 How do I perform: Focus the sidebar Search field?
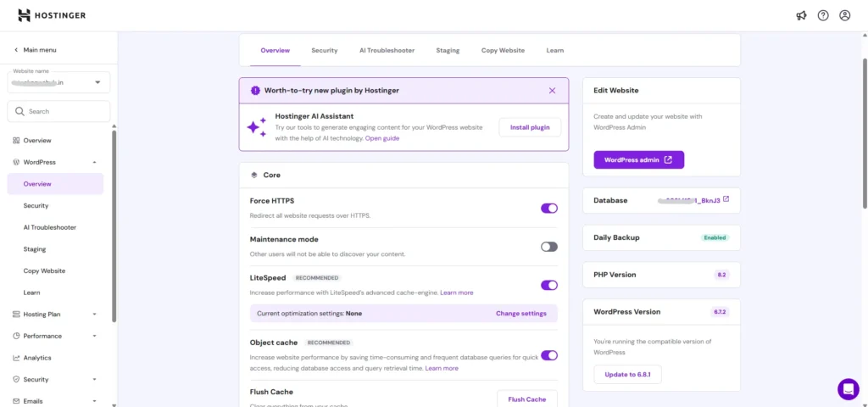coord(58,111)
